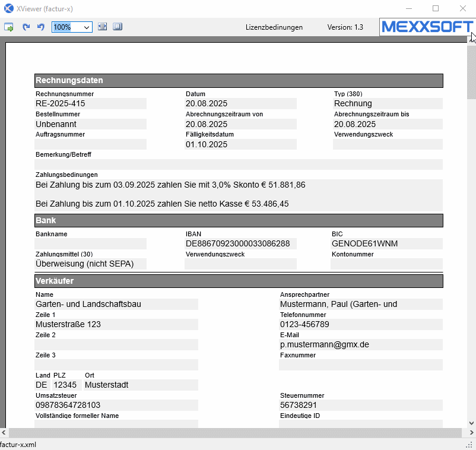Click the open file icon with green arrow

point(9,27)
